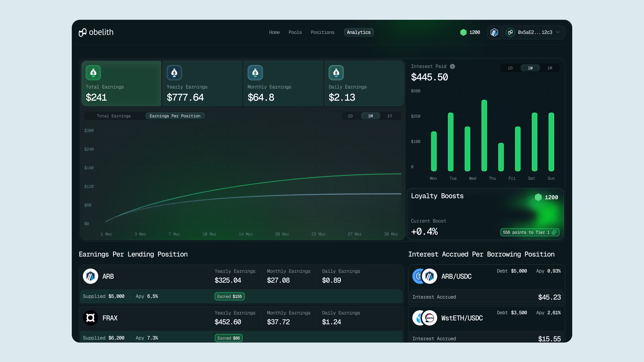
Task: Expand the Earnings Per Position selector
Action: click(x=175, y=116)
